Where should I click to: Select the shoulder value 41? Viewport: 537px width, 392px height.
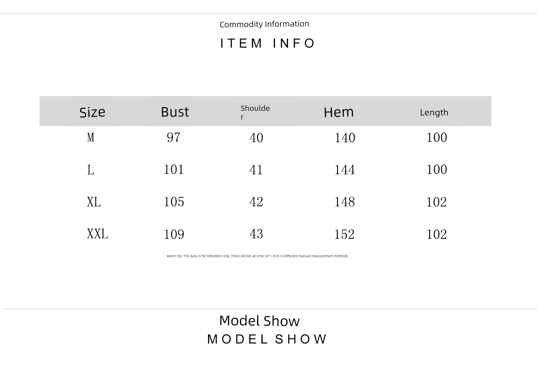point(256,170)
